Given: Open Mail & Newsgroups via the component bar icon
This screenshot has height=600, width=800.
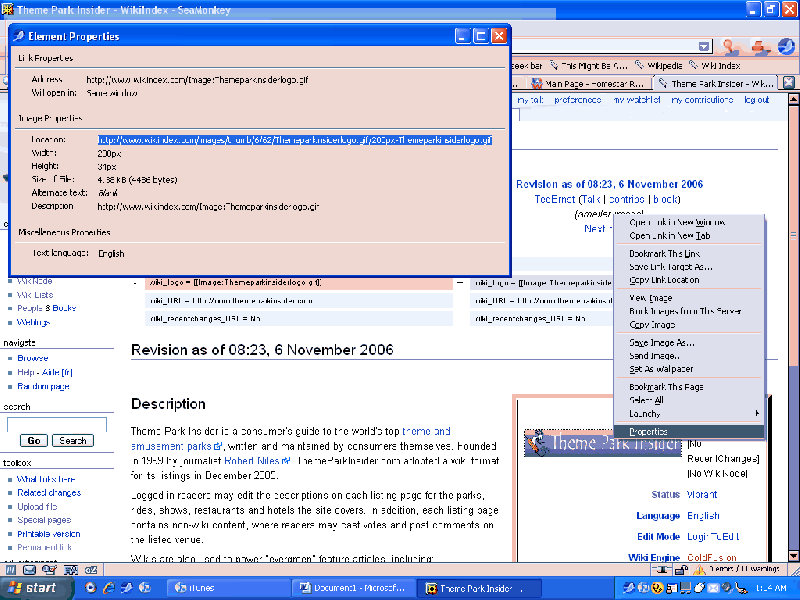Looking at the screenshot, I should 28,570.
